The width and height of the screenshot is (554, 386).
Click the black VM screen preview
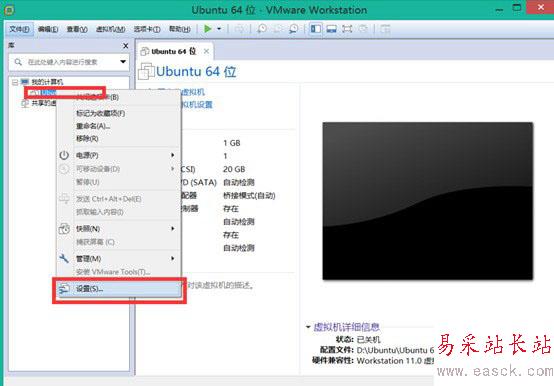(428, 201)
